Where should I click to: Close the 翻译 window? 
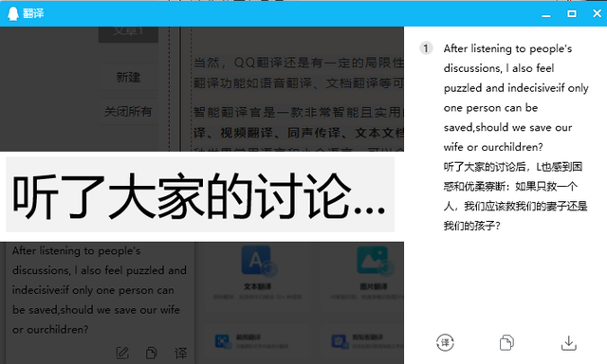tap(597, 13)
